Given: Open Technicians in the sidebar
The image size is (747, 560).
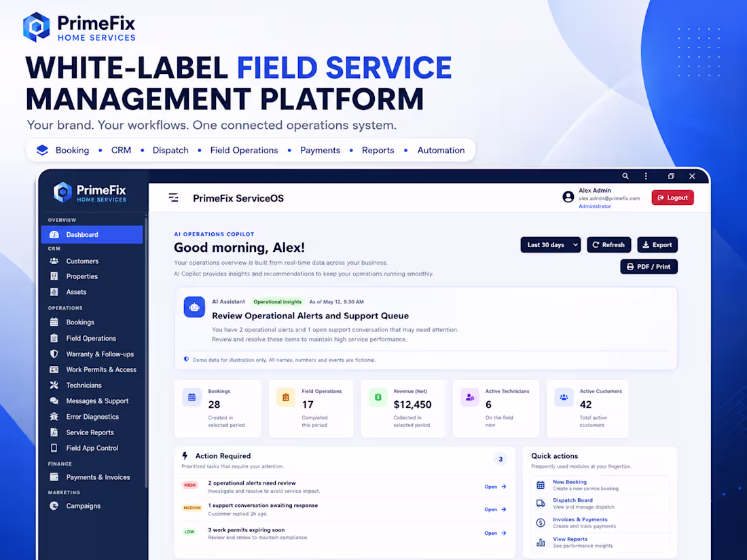Looking at the screenshot, I should pyautogui.click(x=92, y=386).
